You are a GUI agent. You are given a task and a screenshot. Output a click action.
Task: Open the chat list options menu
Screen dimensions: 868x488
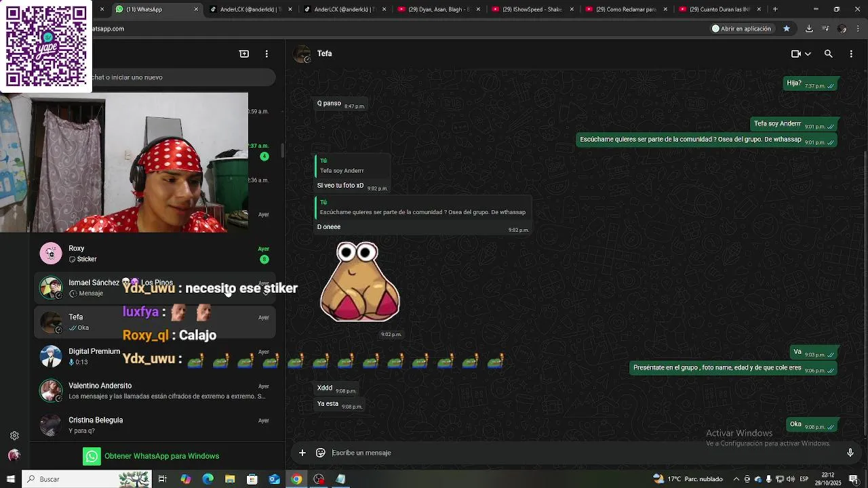[x=267, y=54]
